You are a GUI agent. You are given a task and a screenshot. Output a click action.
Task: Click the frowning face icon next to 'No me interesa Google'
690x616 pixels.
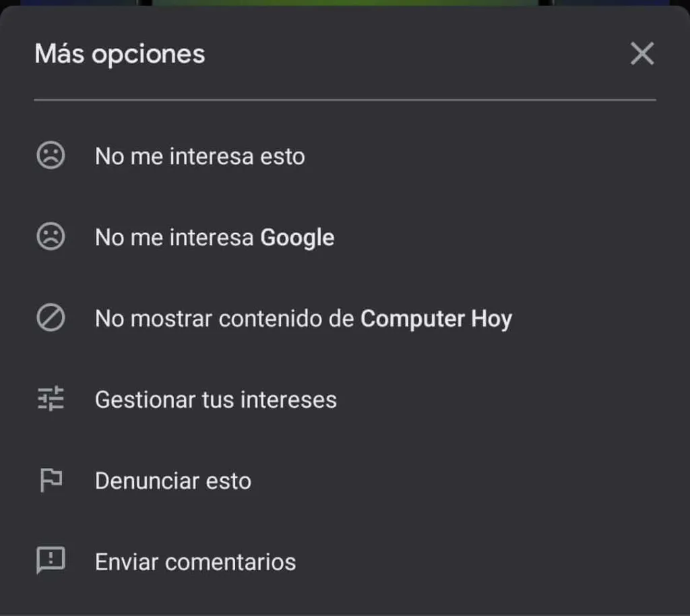pyautogui.click(x=50, y=237)
